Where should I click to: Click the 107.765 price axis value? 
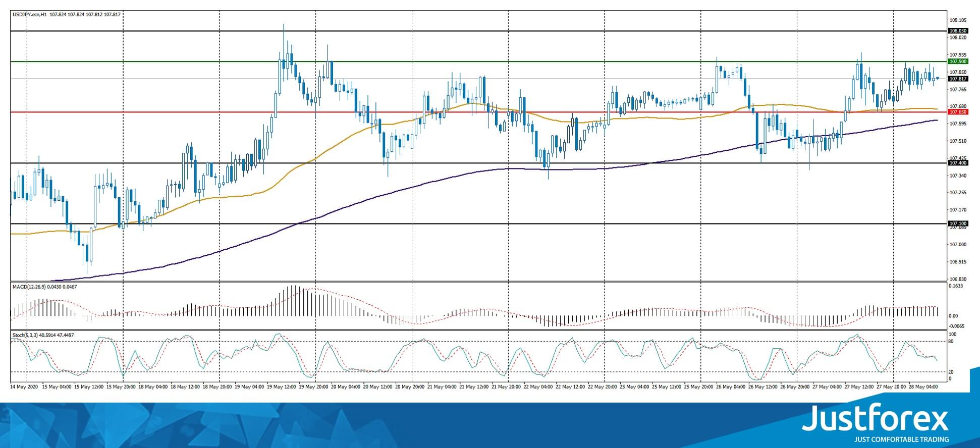958,89
